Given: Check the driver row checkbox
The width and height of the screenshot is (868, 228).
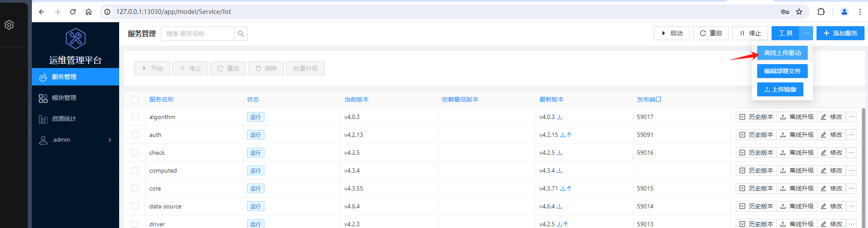Looking at the screenshot, I should pyautogui.click(x=135, y=224).
